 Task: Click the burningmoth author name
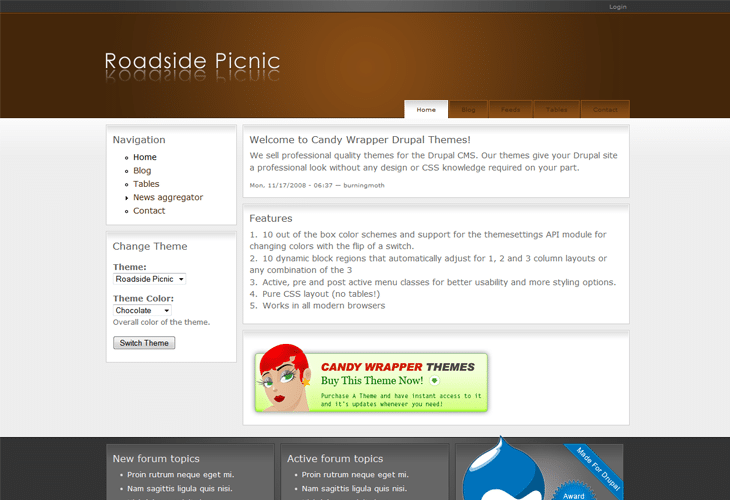364,185
